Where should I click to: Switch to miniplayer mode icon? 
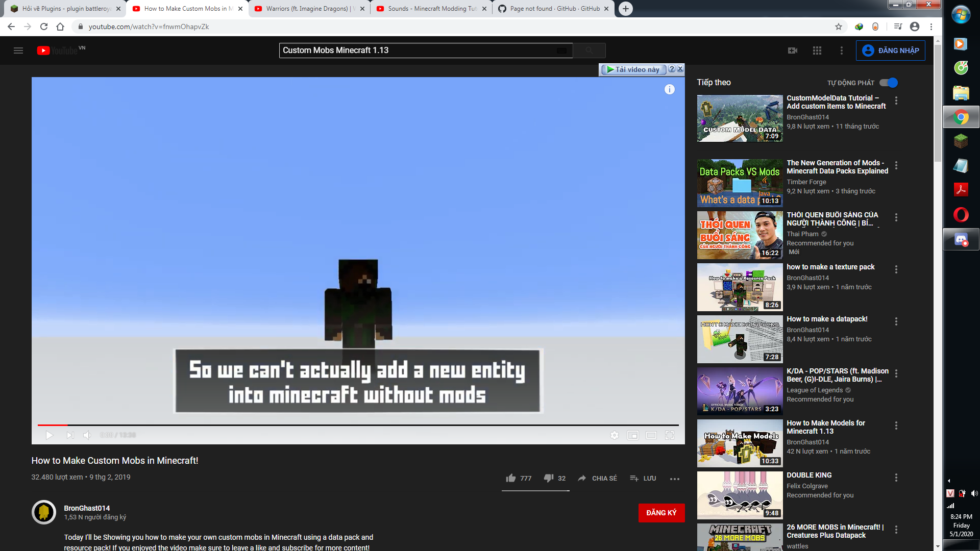click(633, 435)
